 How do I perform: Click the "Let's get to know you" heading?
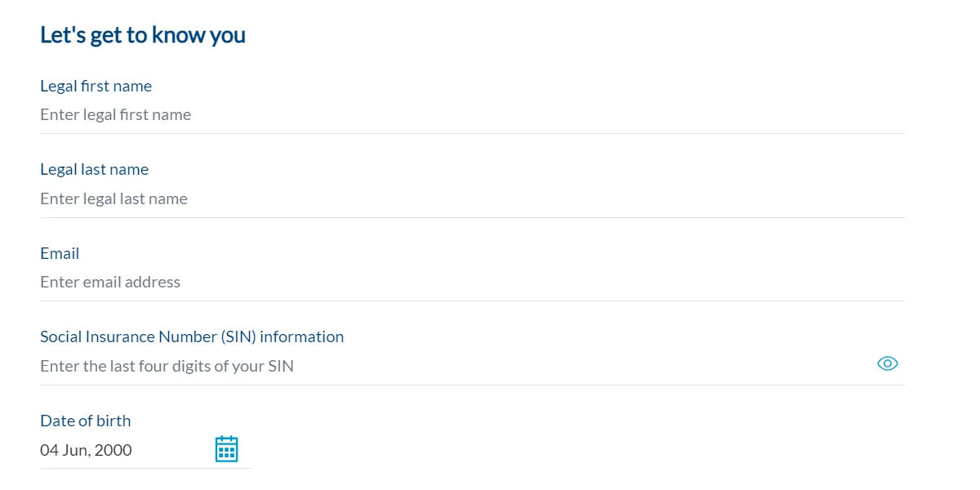143,35
